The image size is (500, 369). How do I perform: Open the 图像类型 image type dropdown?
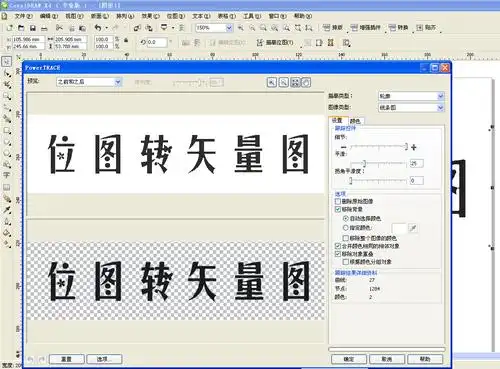point(411,107)
